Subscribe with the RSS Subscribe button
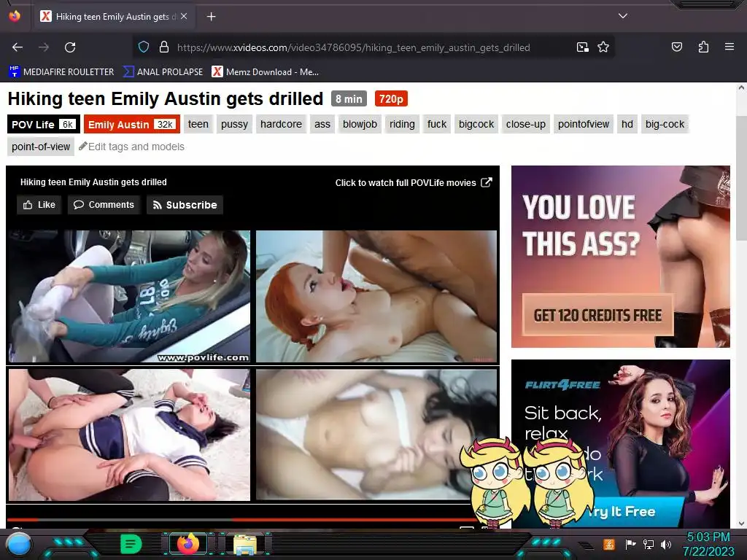 pyautogui.click(x=185, y=205)
